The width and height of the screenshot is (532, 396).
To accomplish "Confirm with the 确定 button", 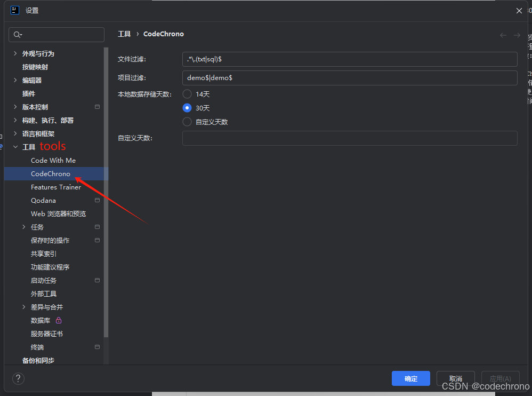I will coord(411,378).
